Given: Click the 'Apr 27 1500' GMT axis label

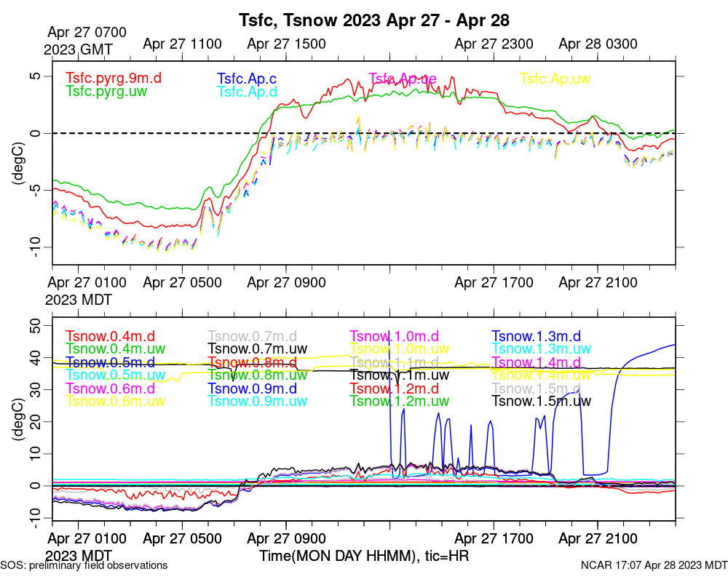Looking at the screenshot, I should pyautogui.click(x=286, y=44).
